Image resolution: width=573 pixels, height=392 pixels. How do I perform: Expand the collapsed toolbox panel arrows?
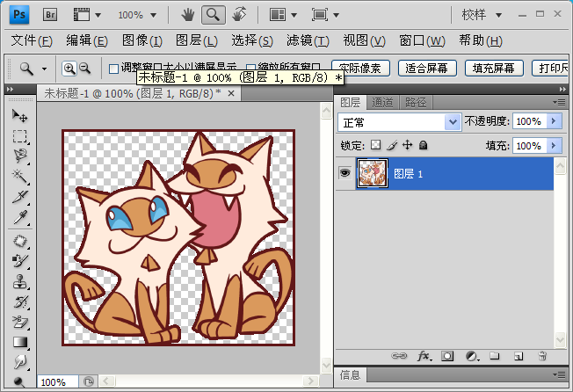tap(10, 89)
